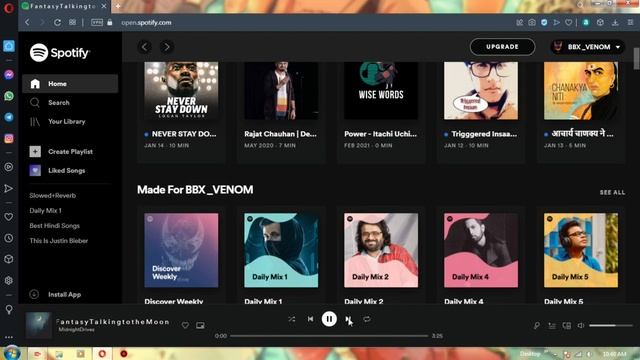The height and width of the screenshot is (360, 640).
Task: Open BBX_VENOM account dropdown
Action: click(x=587, y=47)
